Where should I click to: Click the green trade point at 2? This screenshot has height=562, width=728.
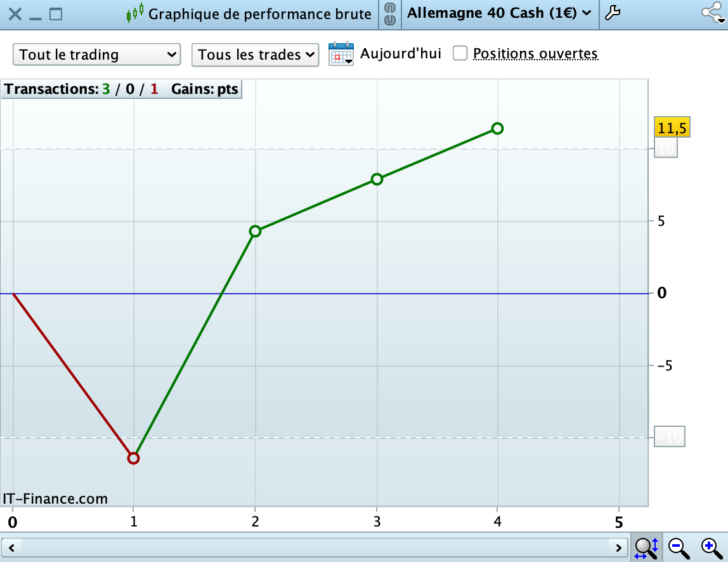pos(255,232)
